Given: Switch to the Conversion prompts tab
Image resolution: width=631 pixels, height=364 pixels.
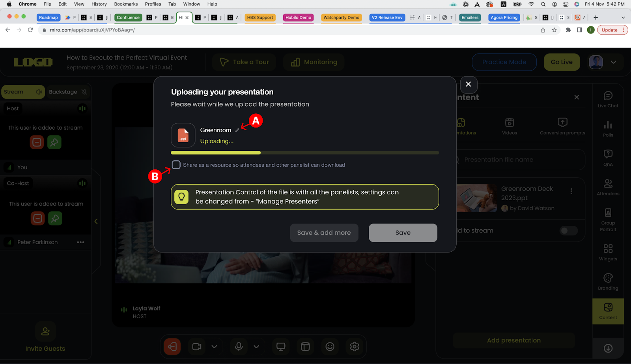Looking at the screenshot, I should pyautogui.click(x=562, y=126).
